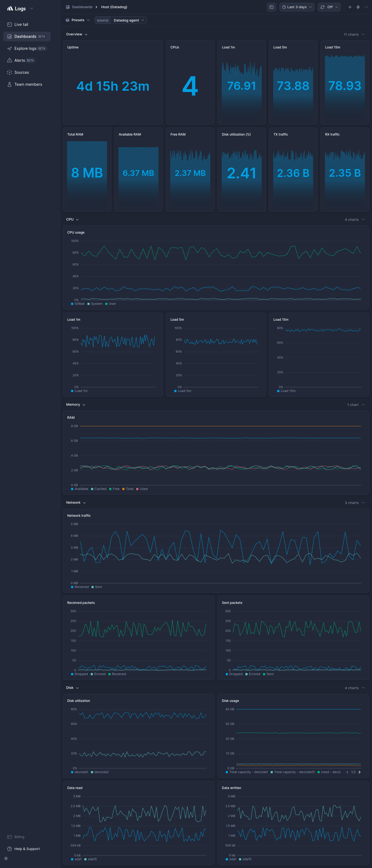The height and width of the screenshot is (868, 372).
Task: Click the Sources icon in sidebar
Action: pyautogui.click(x=9, y=72)
